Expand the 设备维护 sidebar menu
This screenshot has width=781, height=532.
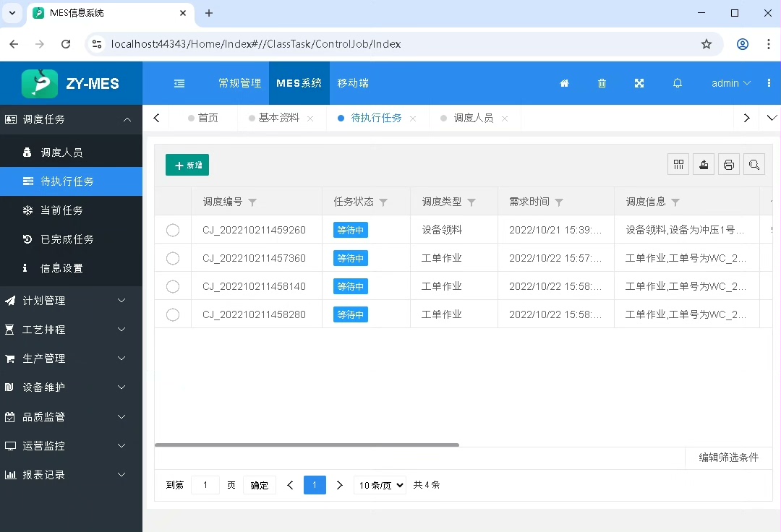(x=71, y=387)
